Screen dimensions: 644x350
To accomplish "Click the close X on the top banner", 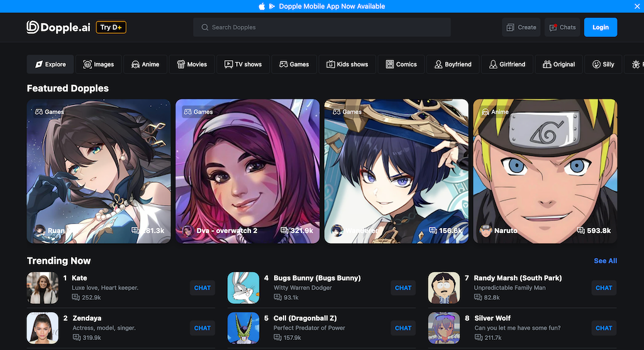I will click(x=637, y=6).
